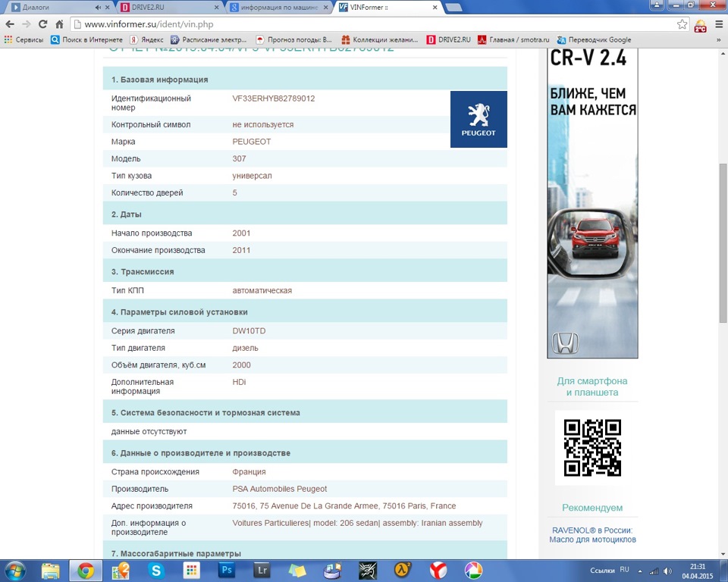Switch to the Диалоги tab

point(55,8)
